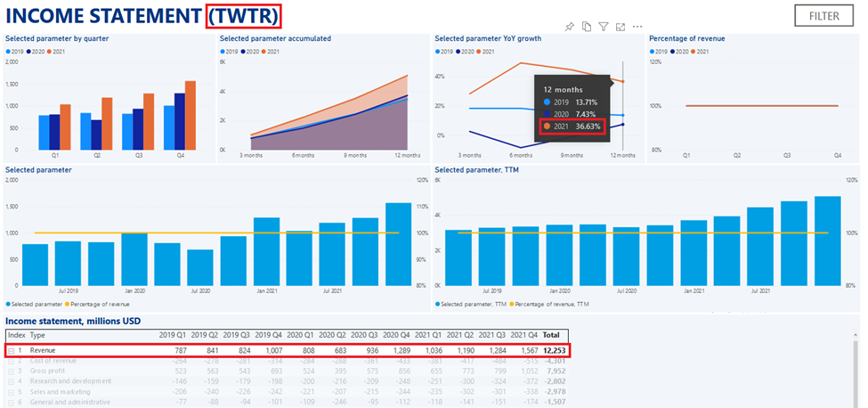Open YoY growth visual in focus mode

coord(620,27)
